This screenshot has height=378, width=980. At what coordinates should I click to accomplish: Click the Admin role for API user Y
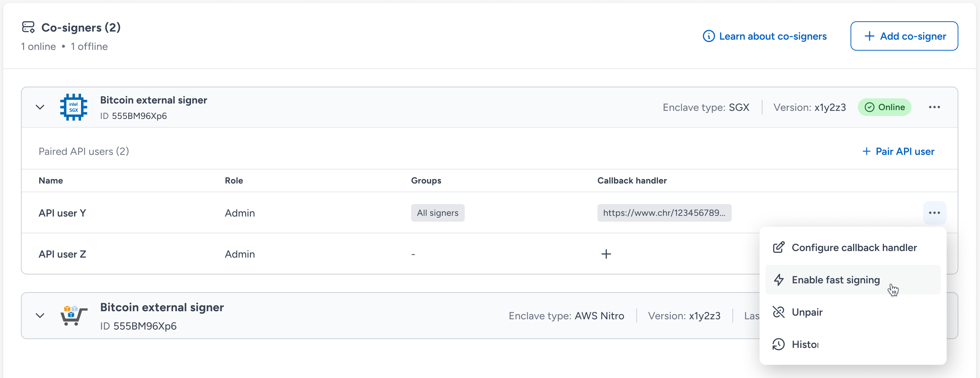(239, 213)
